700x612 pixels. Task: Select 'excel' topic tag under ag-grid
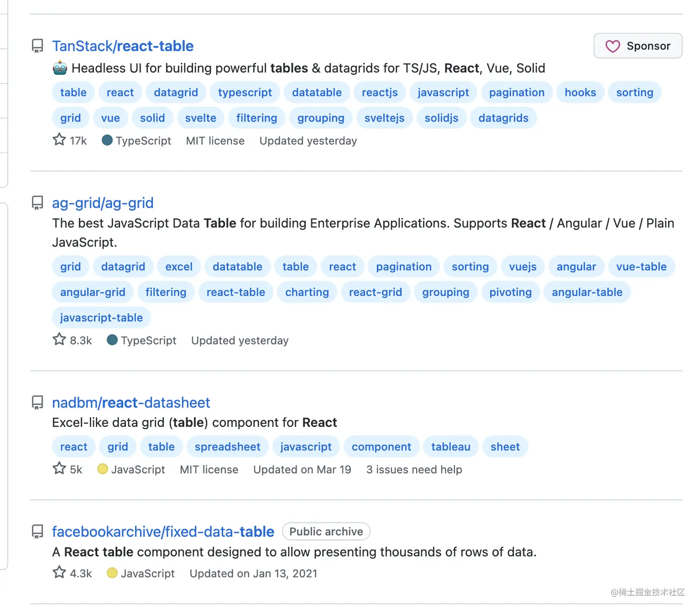(179, 266)
